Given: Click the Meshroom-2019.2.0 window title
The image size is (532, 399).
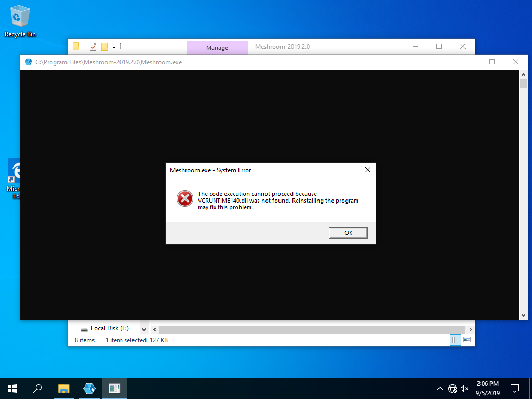Looking at the screenshot, I should click(x=282, y=47).
